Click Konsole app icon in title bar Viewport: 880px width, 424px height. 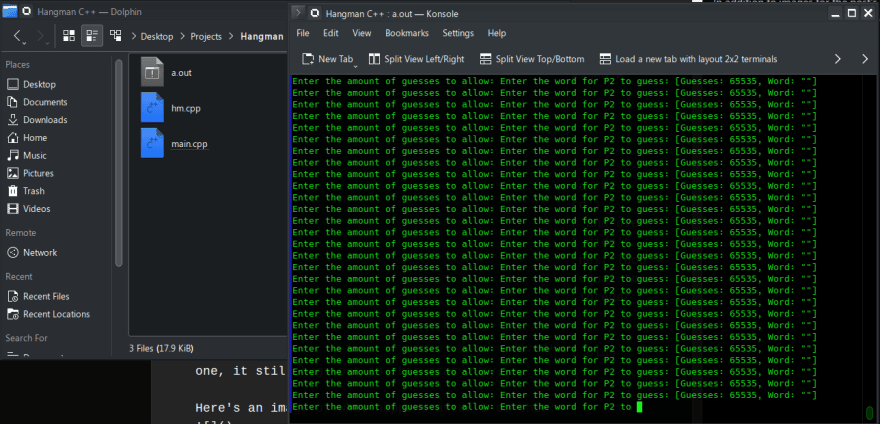(x=315, y=13)
